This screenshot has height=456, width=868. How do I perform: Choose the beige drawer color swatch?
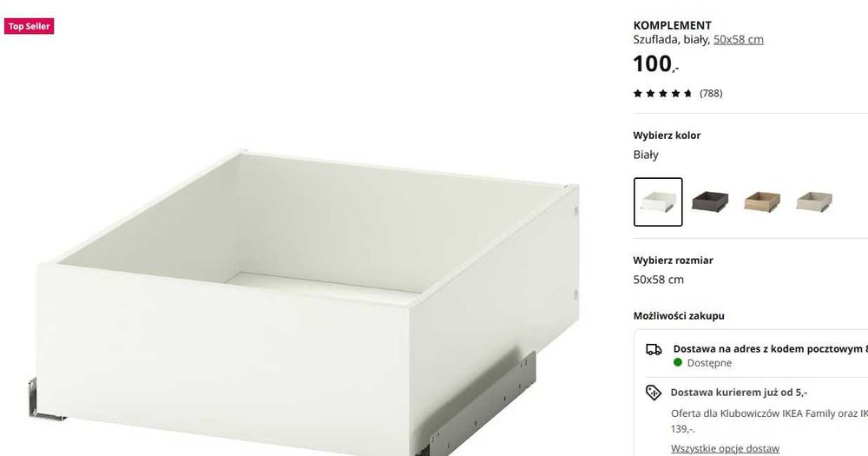[814, 202]
